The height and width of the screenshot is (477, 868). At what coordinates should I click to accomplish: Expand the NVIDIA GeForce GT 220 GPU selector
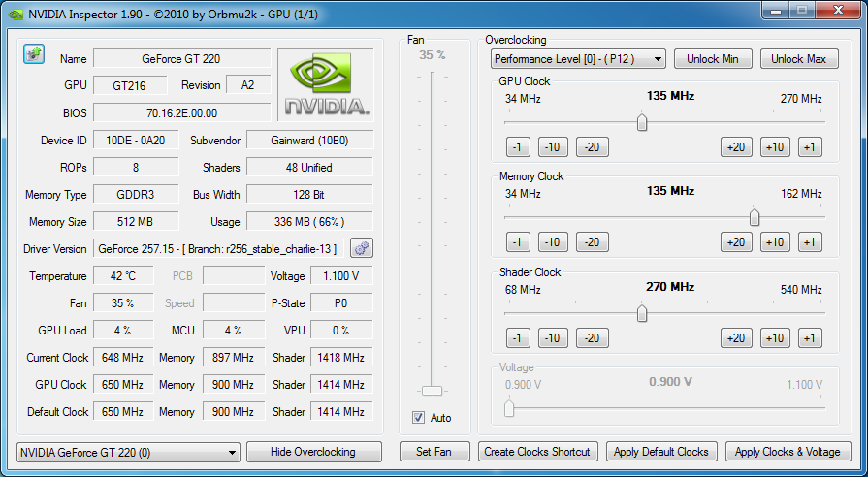128,452
